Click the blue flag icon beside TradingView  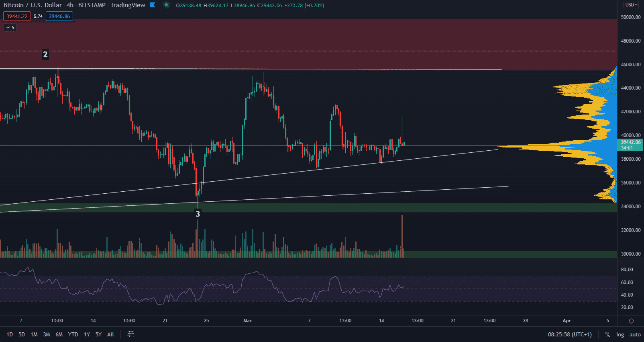153,5
